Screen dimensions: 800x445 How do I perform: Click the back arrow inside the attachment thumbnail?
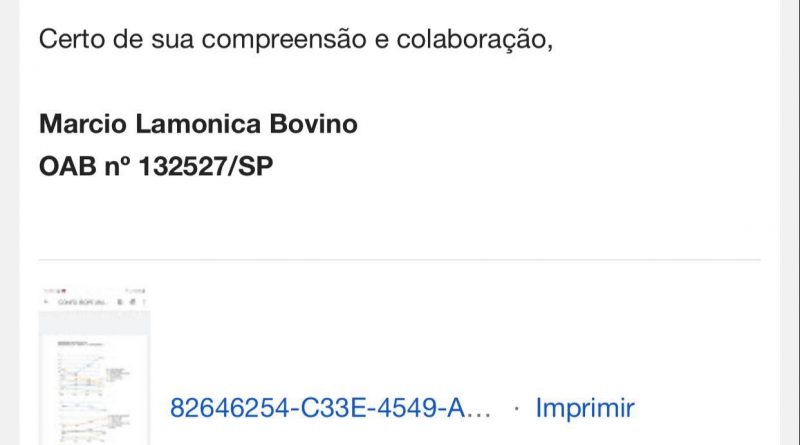tap(46, 301)
